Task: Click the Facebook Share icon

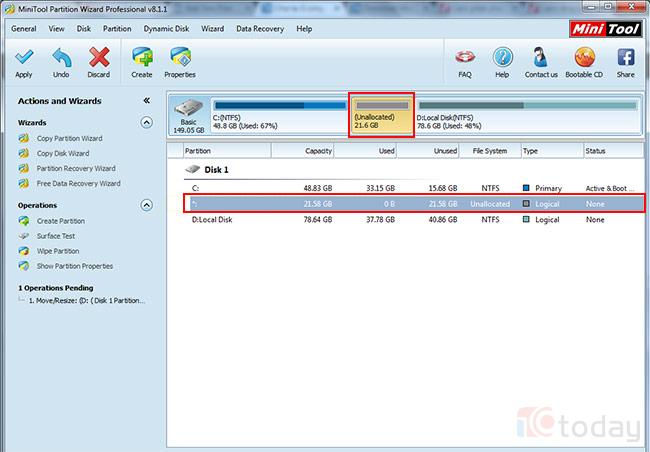Action: 626,57
